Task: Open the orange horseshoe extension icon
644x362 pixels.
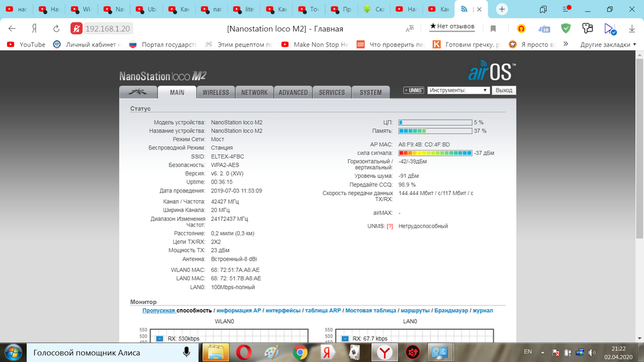Action: coord(521,28)
